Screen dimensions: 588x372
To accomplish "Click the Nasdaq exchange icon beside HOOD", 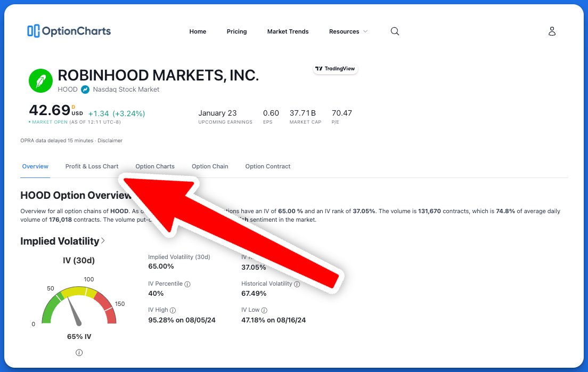I will coord(85,90).
